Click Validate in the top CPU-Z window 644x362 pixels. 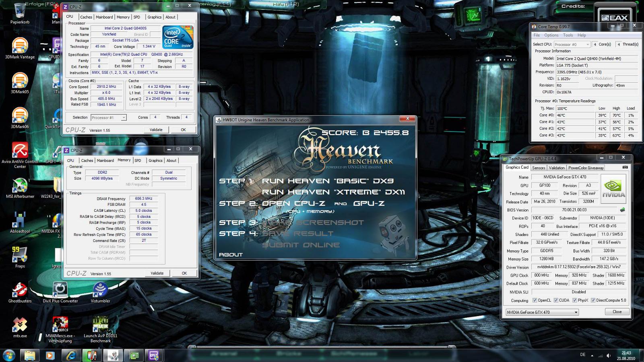pos(156,130)
